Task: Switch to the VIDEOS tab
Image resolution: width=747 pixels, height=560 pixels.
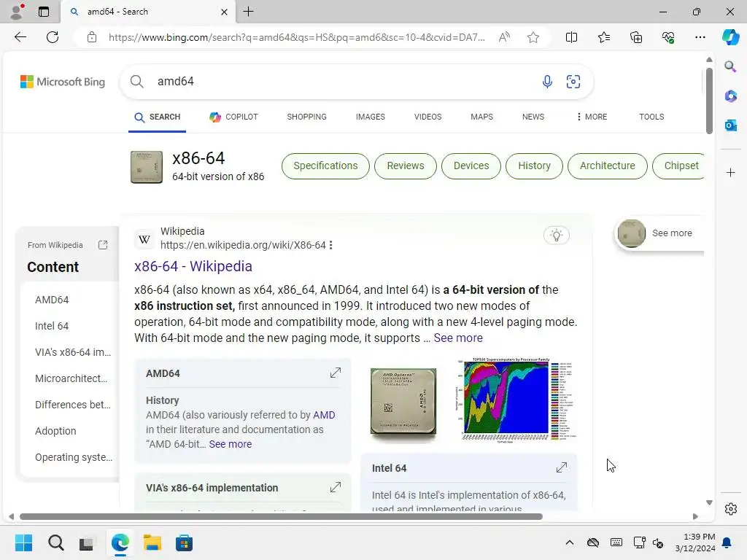Action: (427, 117)
